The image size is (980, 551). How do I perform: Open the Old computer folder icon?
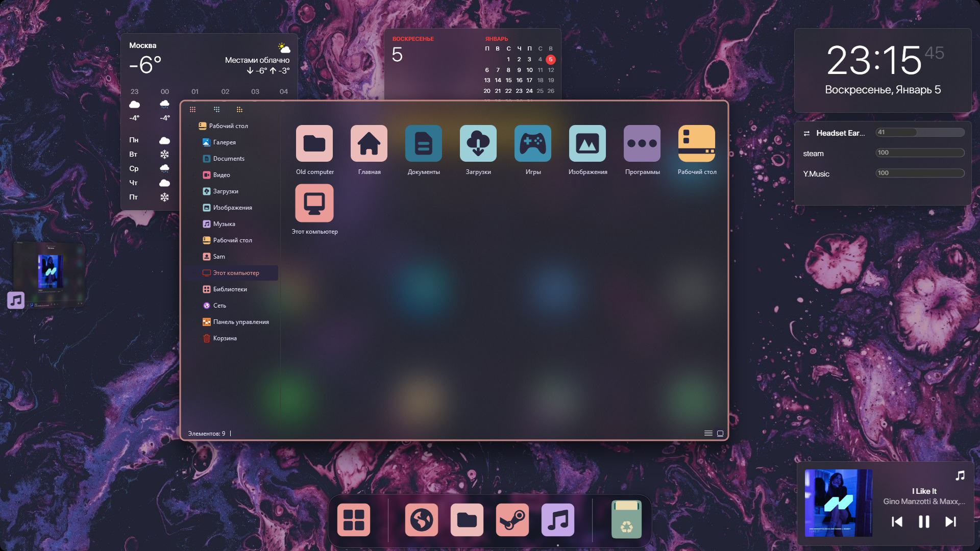coord(314,143)
